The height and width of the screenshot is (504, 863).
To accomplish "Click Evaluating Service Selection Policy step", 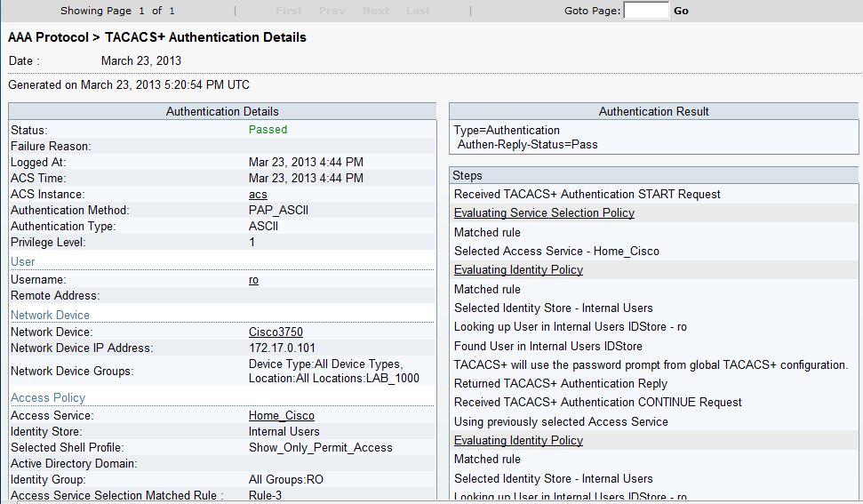I will tap(544, 213).
